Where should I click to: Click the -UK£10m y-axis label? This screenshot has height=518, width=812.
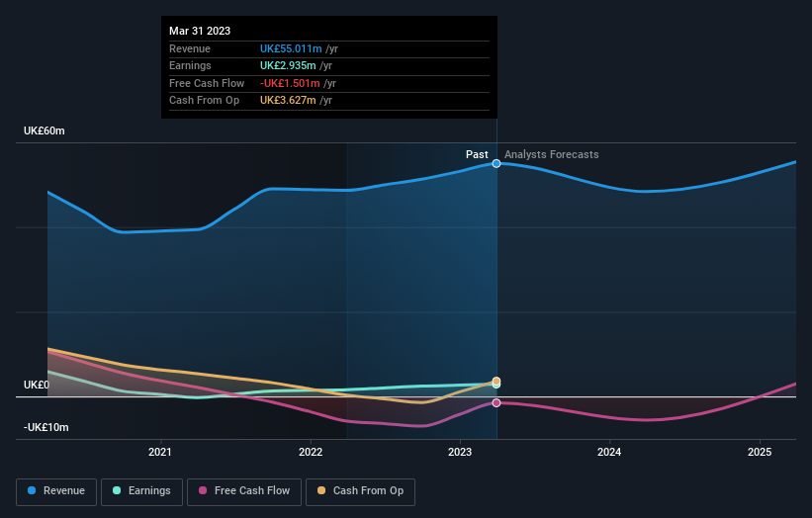pyautogui.click(x=45, y=427)
